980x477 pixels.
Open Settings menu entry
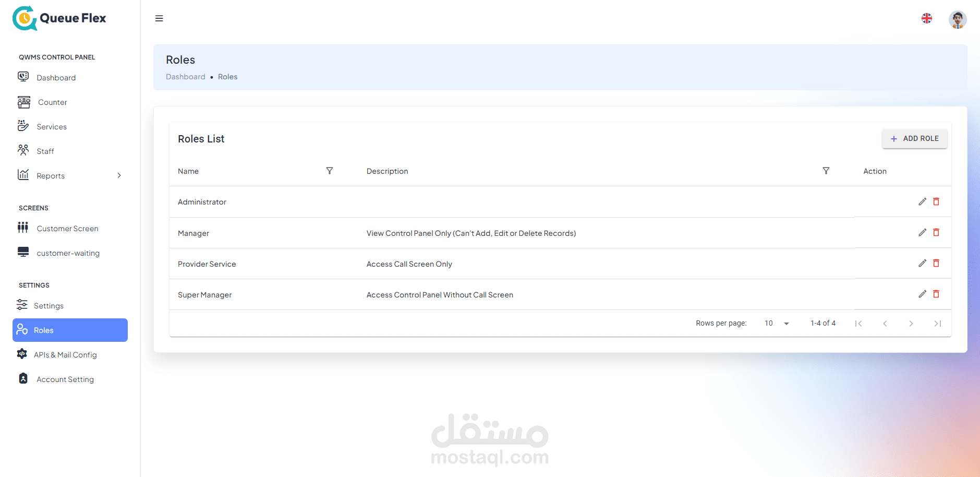pos(49,306)
